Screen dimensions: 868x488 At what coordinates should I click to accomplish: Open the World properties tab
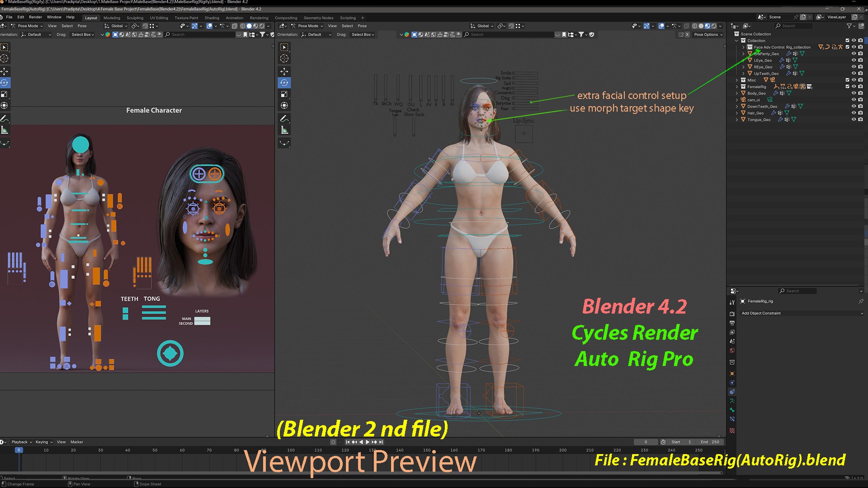[732, 351]
